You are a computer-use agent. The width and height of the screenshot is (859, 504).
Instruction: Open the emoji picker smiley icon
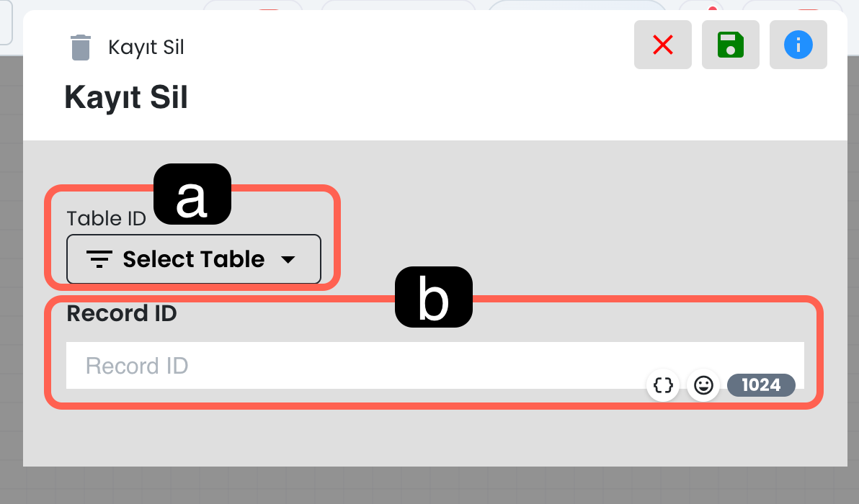click(703, 385)
